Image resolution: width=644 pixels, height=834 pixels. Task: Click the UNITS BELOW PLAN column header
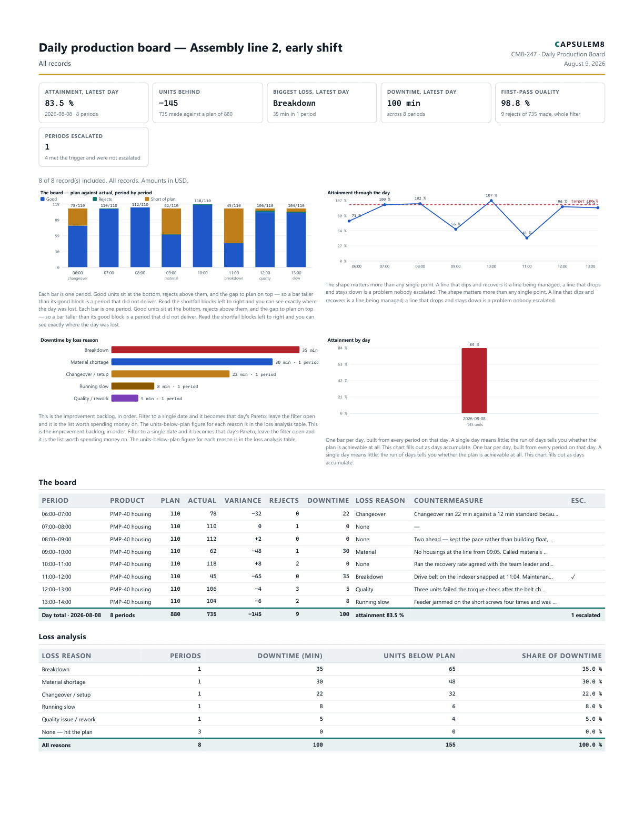(419, 656)
